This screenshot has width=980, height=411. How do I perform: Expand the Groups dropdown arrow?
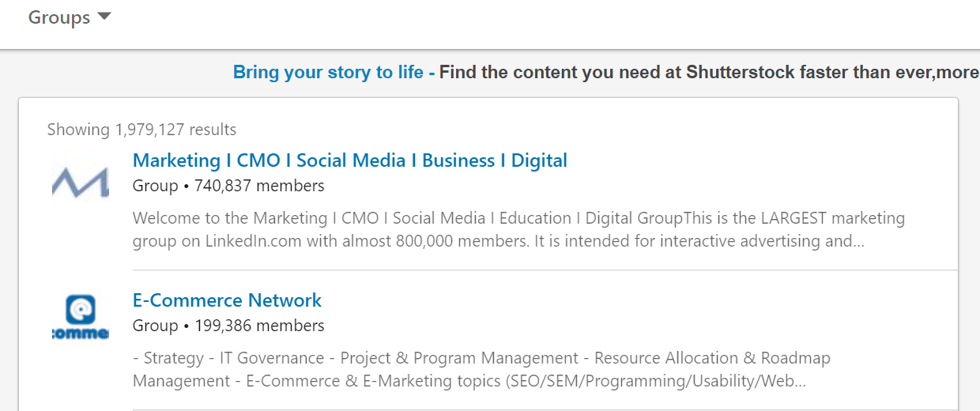pos(104,17)
